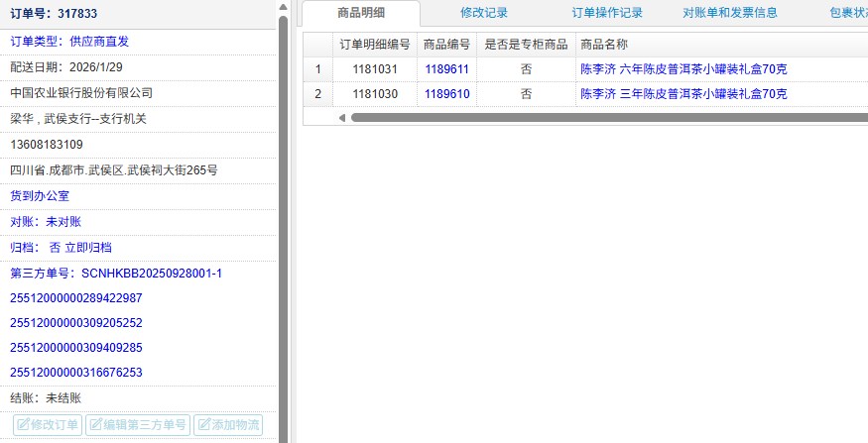This screenshot has height=443, width=868.
Task: Open the 对账单和发票信息 tab
Action: 730,13
